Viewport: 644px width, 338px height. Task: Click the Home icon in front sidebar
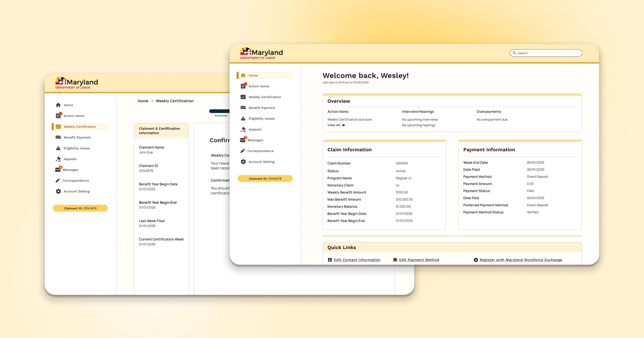pos(243,75)
